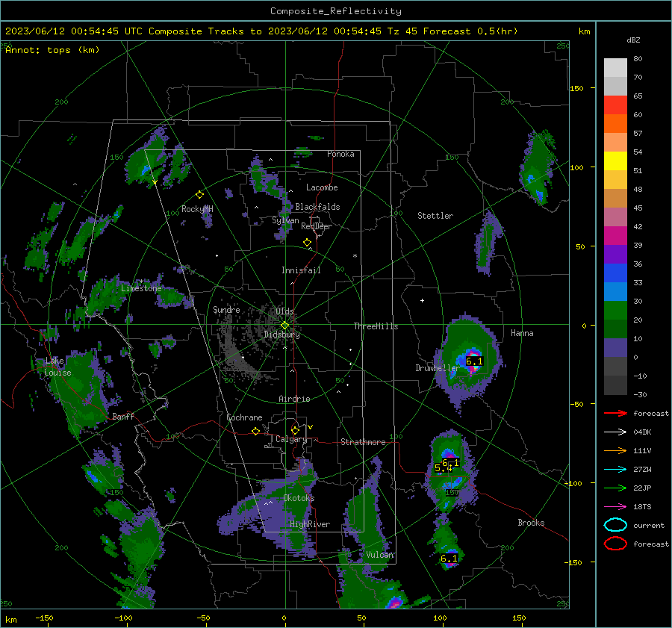The width and height of the screenshot is (672, 628).
Task: Click the orange 111V arrow legend icon
Action: click(615, 450)
